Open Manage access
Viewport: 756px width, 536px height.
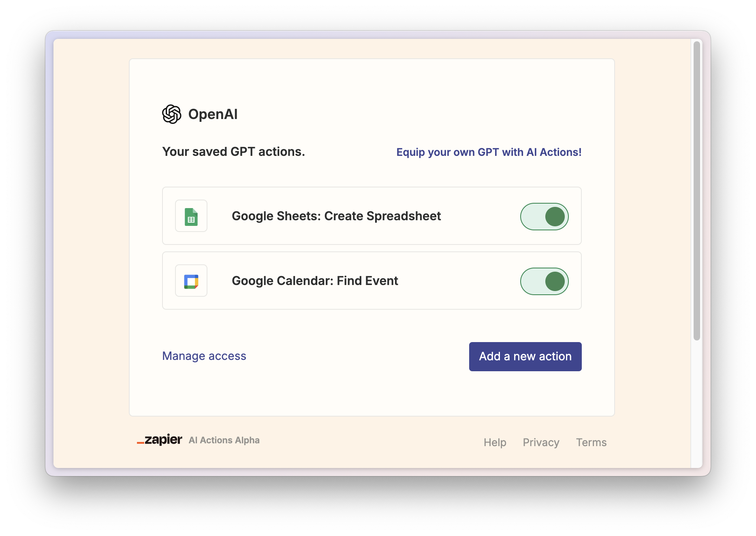[204, 356]
